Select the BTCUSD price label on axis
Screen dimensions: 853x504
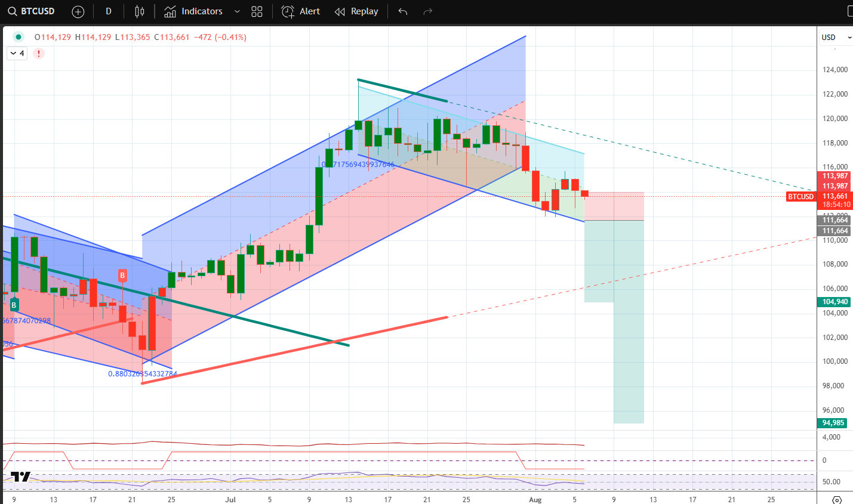[x=800, y=196]
